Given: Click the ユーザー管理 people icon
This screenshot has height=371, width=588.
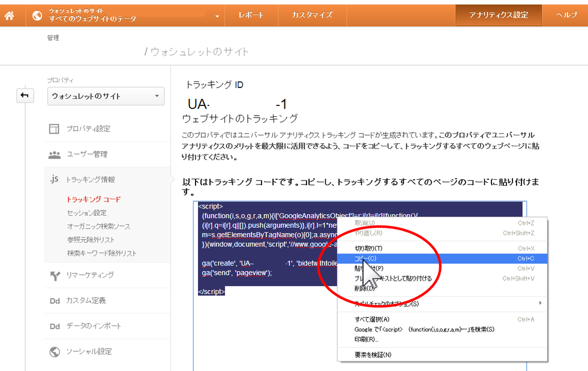Looking at the screenshot, I should 55,155.
